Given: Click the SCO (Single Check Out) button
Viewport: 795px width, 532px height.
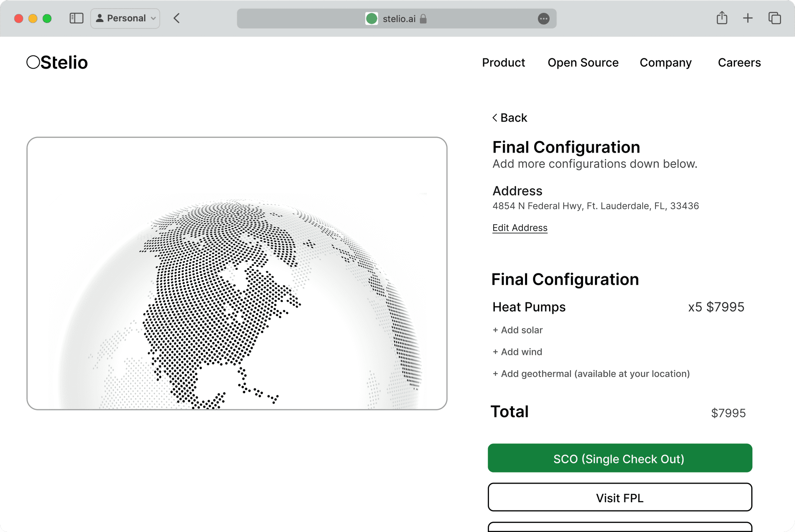Looking at the screenshot, I should pyautogui.click(x=619, y=458).
